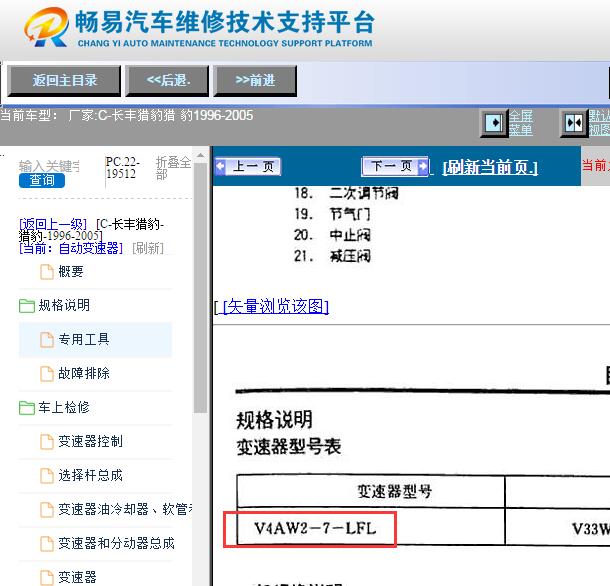
Task: Click list item 20. 中止阀
Action: 332,235
